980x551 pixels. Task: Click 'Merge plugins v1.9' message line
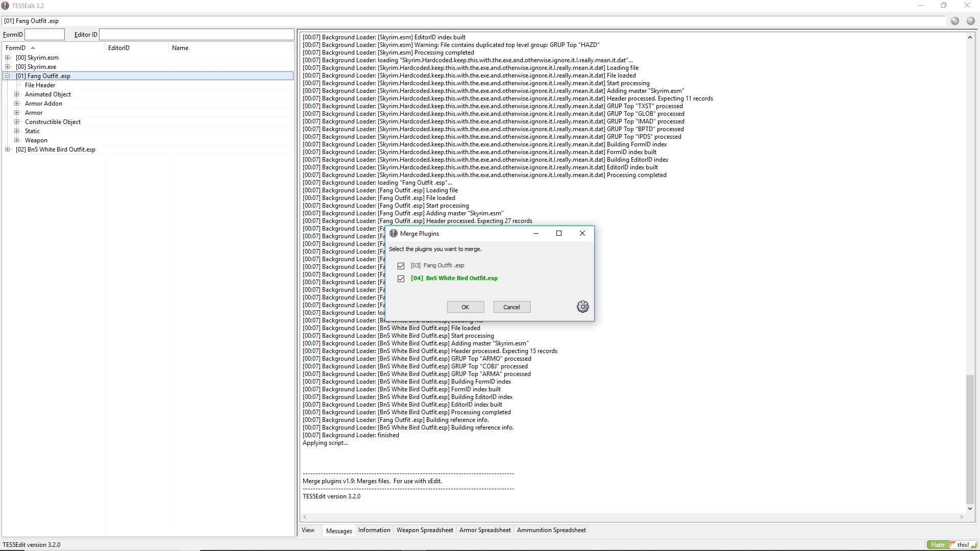372,481
